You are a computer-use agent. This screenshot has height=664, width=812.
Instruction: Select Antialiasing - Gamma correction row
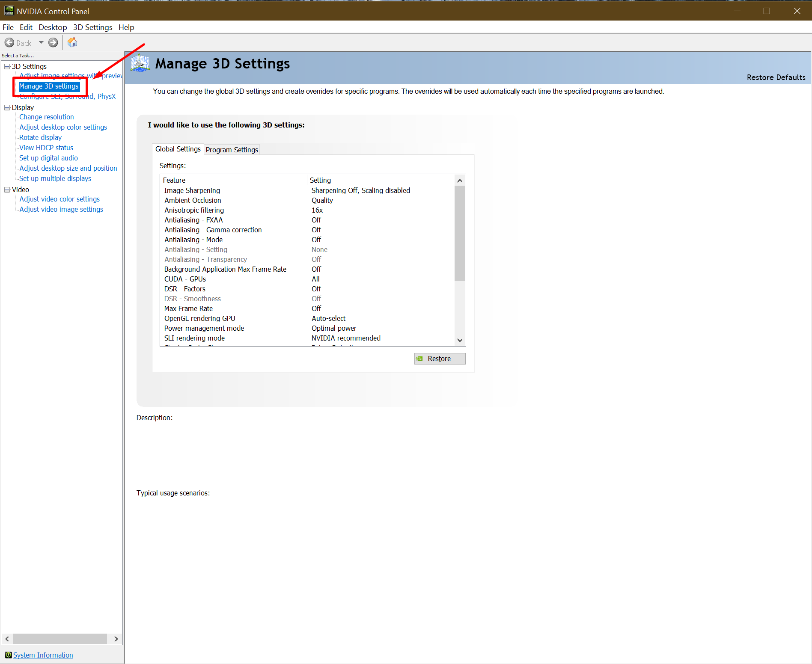click(x=307, y=230)
